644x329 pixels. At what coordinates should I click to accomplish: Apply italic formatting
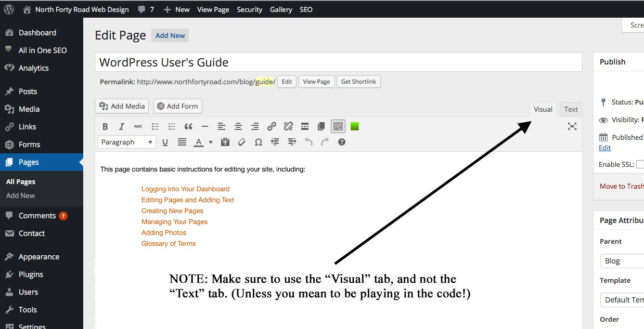point(122,126)
